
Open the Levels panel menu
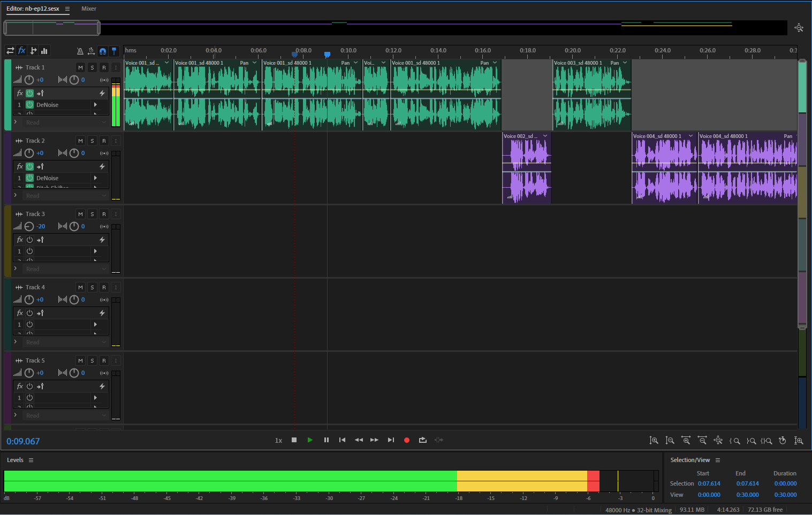(x=31, y=460)
